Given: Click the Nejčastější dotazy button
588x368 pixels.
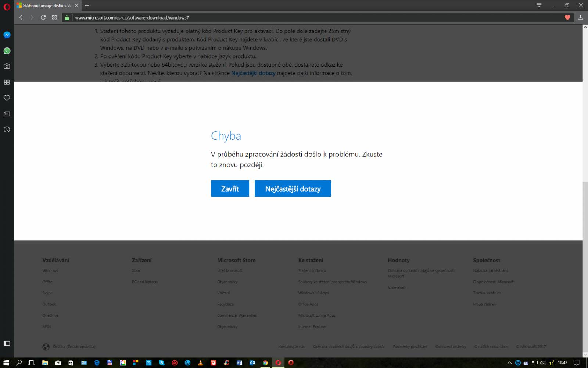Looking at the screenshot, I should coord(293,188).
